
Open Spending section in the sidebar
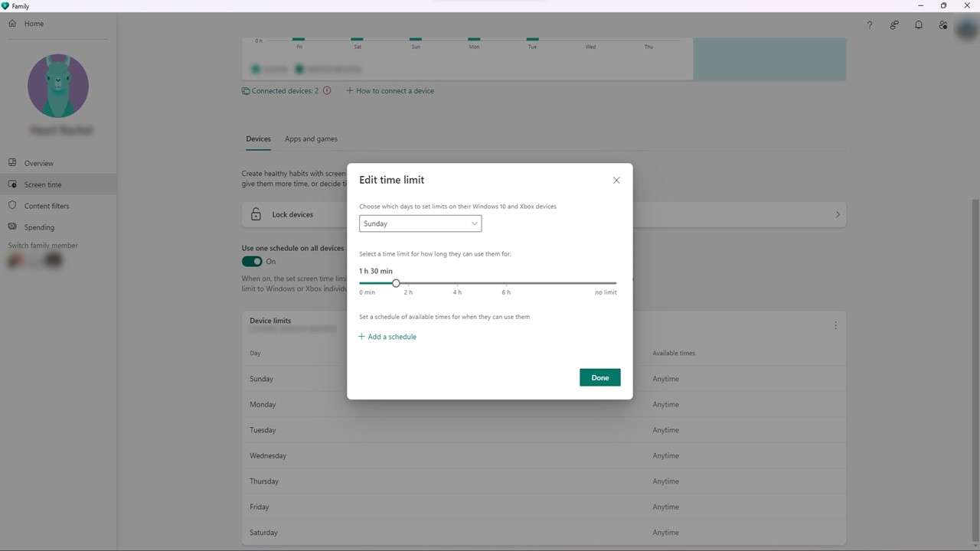click(x=39, y=227)
